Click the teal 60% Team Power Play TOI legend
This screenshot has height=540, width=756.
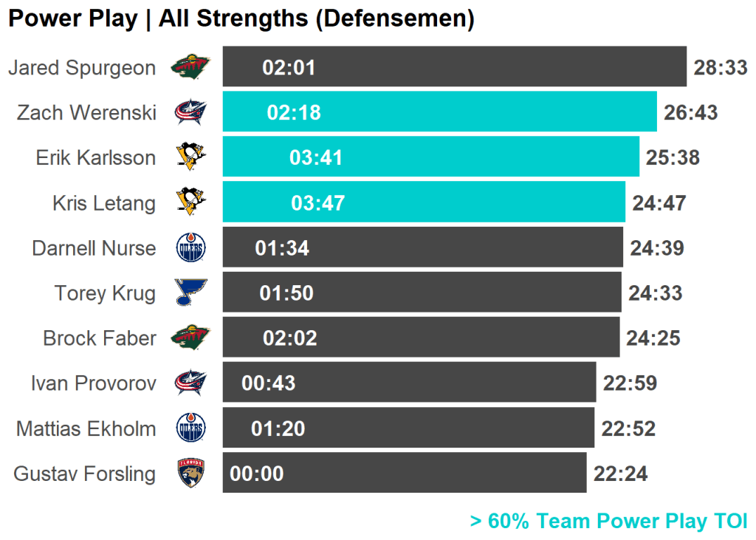(608, 522)
